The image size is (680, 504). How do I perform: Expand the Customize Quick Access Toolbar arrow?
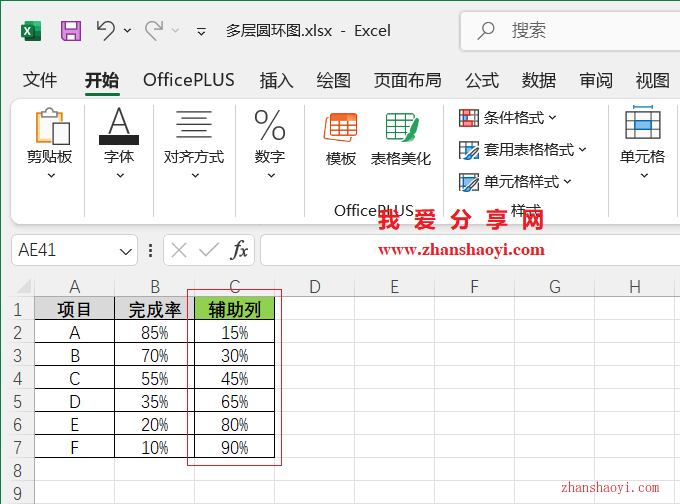coord(201,32)
